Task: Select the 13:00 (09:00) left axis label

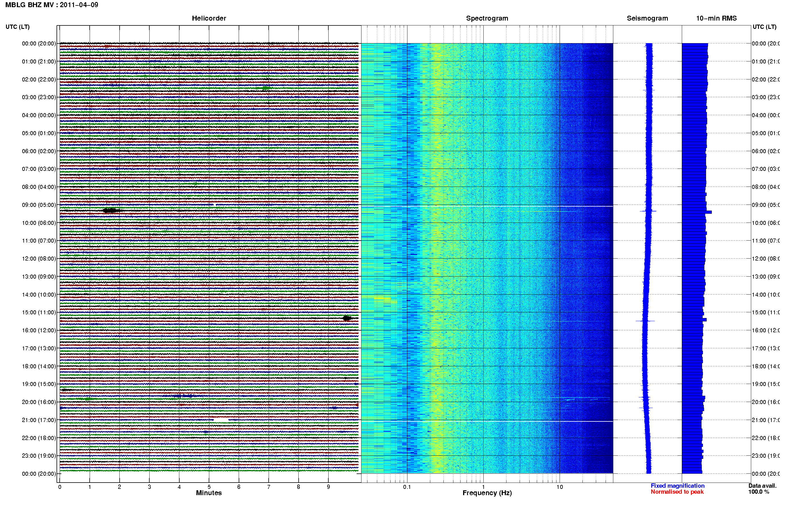Action: [39, 277]
